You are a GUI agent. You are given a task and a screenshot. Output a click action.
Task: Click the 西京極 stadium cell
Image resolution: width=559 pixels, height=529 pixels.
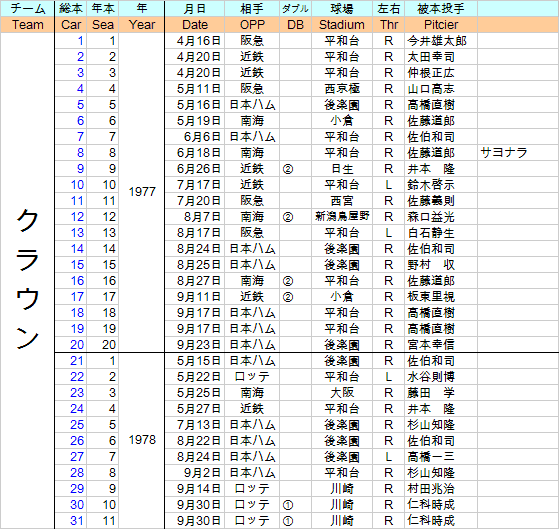(342, 89)
